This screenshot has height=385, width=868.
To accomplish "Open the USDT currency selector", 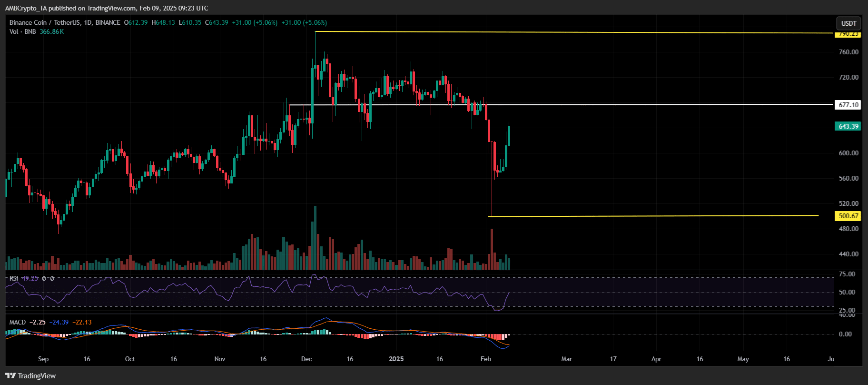I will (848, 23).
